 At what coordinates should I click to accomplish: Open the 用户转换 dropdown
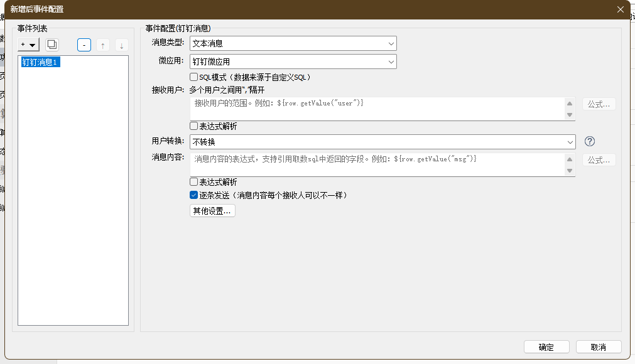tap(383, 142)
